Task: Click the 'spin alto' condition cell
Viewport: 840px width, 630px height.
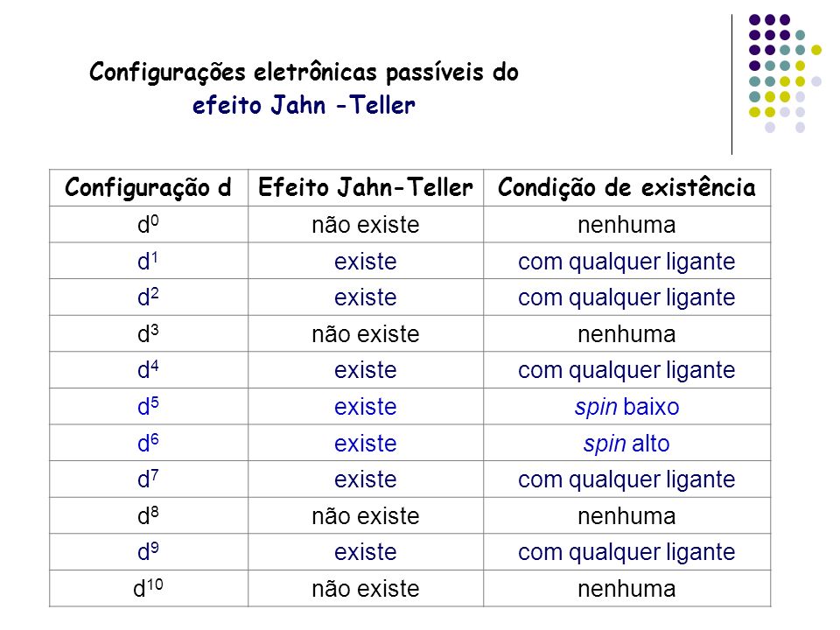Action: pyautogui.click(x=626, y=443)
